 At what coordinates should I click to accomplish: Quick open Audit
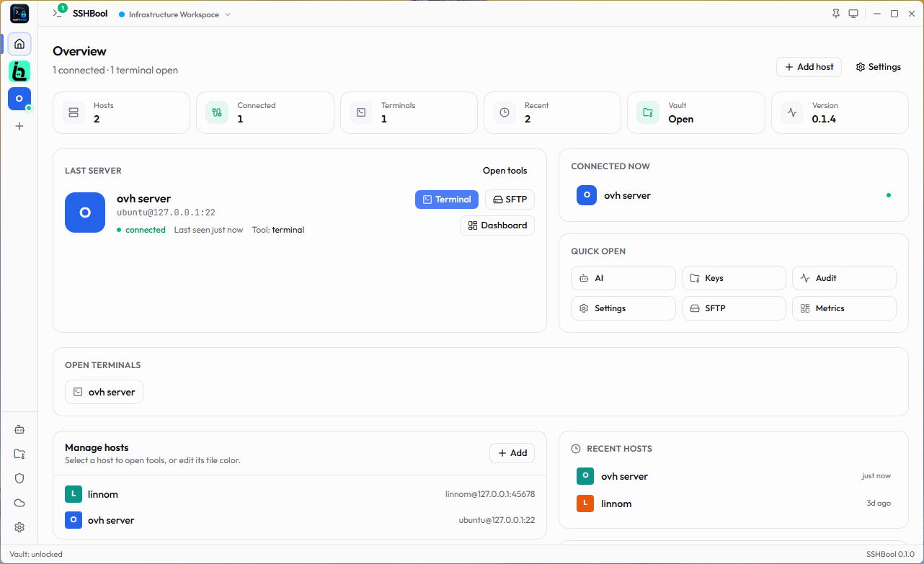(844, 278)
